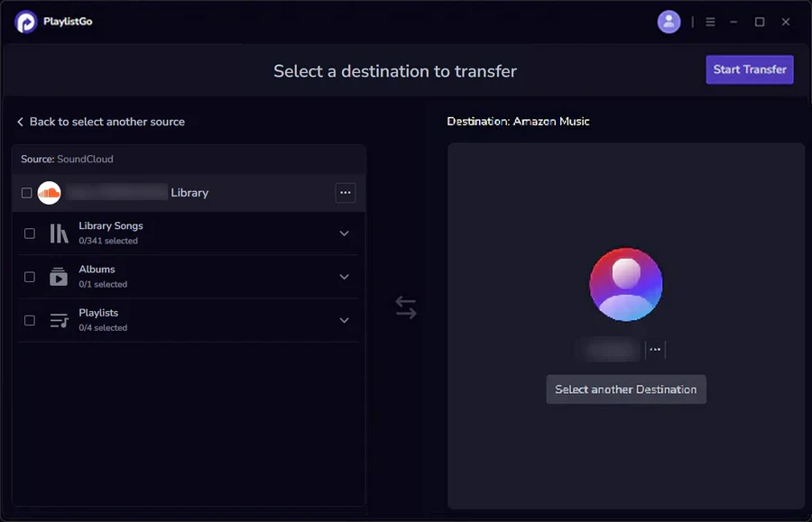Click the Amazon Music profile avatar

[x=625, y=284]
